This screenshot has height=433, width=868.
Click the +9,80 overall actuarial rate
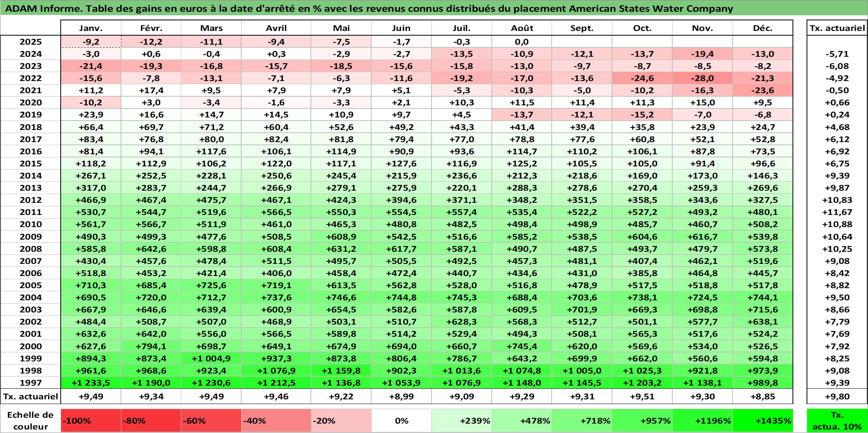(x=837, y=397)
